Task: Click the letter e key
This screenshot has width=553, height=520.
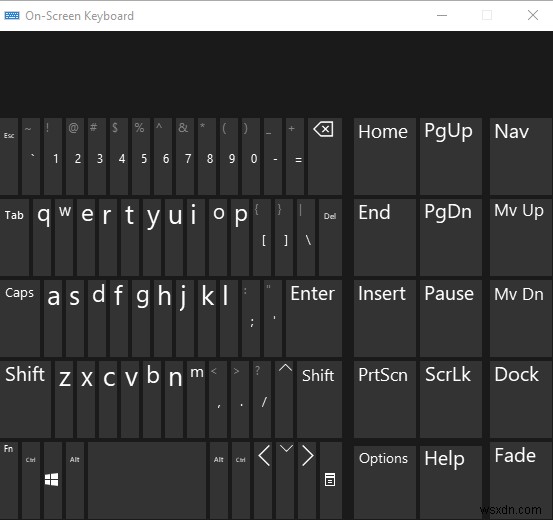Action: click(86, 237)
